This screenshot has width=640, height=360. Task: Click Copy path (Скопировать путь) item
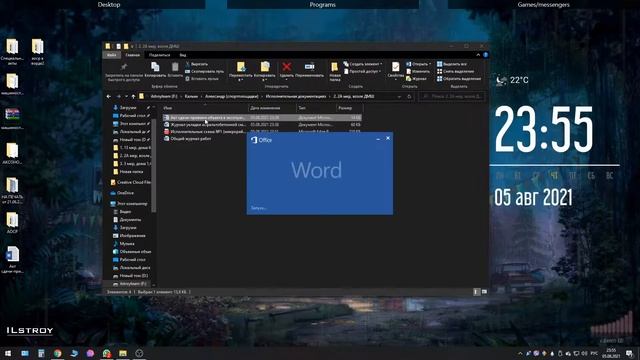[204, 71]
